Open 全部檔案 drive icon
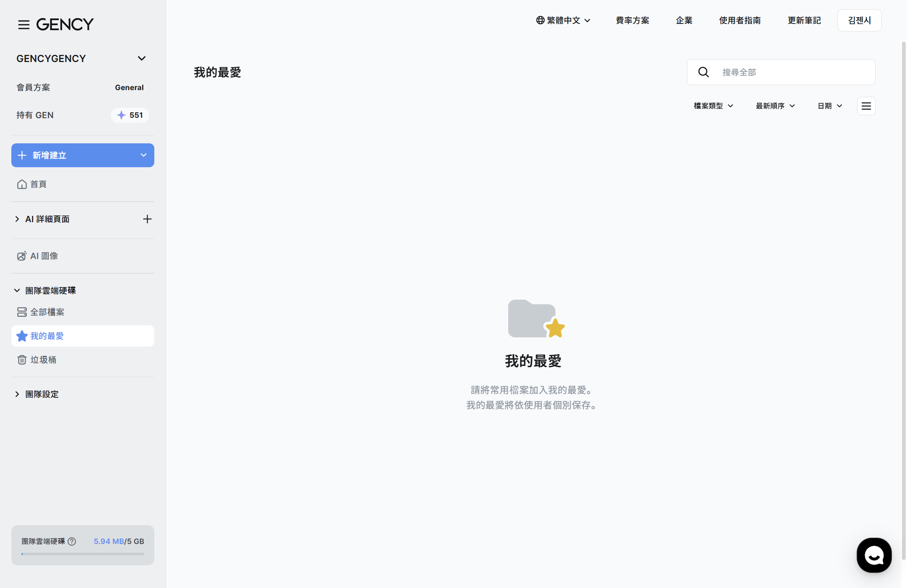The width and height of the screenshot is (907, 588). (x=22, y=312)
